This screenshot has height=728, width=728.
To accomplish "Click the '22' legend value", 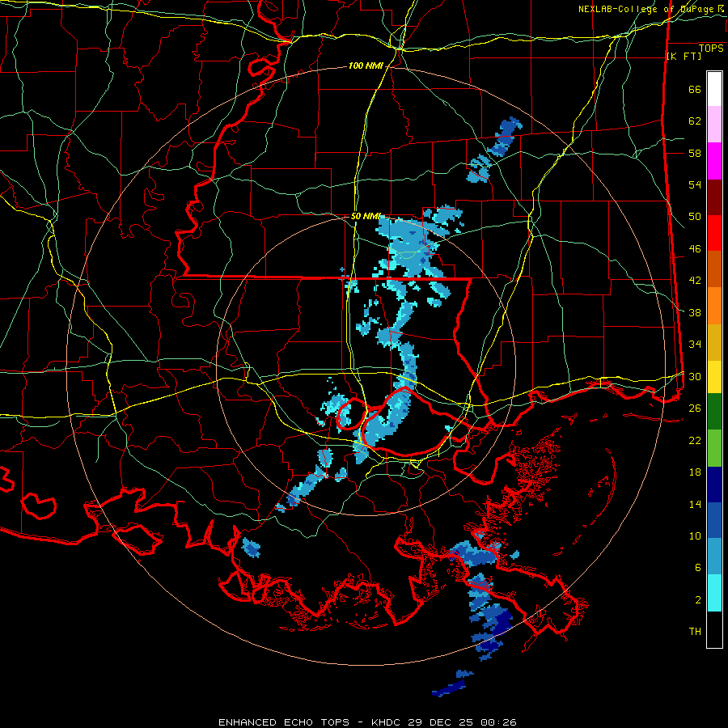I will pos(695,440).
